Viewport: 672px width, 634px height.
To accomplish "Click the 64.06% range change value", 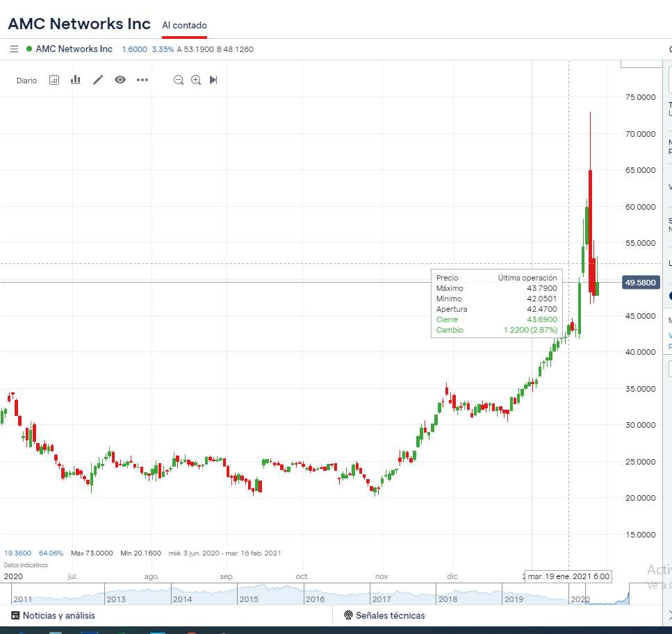I will pyautogui.click(x=51, y=553).
